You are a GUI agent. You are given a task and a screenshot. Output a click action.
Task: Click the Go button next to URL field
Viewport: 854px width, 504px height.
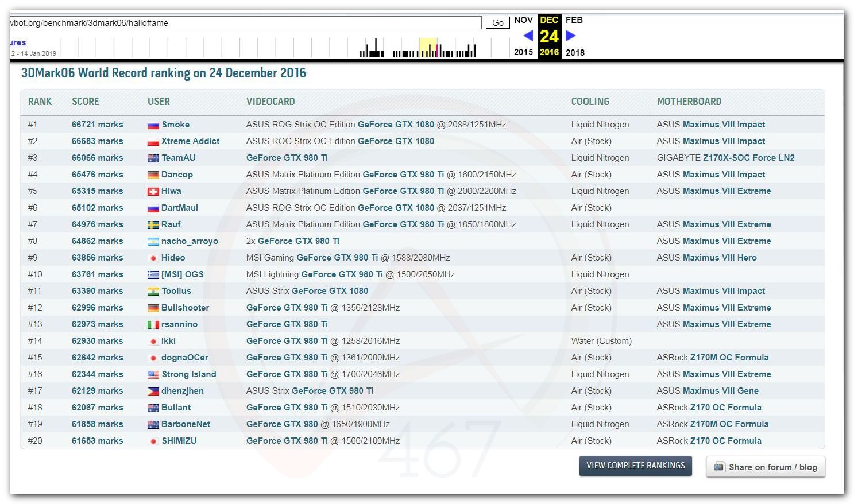click(x=498, y=23)
